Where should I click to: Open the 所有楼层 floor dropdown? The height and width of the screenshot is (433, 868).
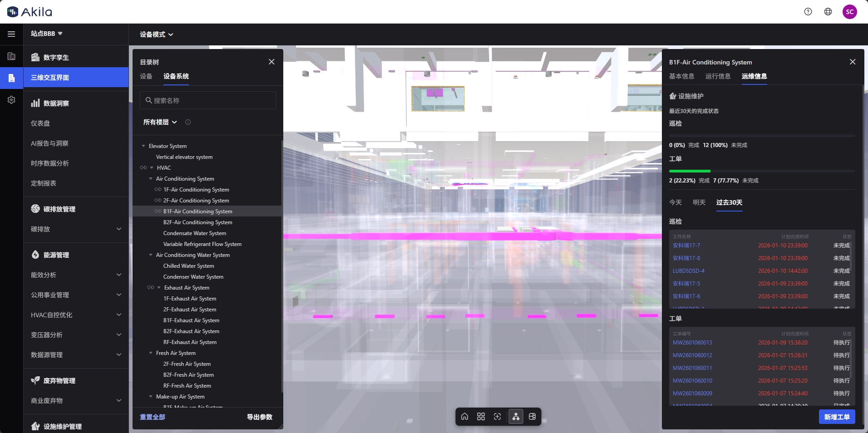point(160,122)
